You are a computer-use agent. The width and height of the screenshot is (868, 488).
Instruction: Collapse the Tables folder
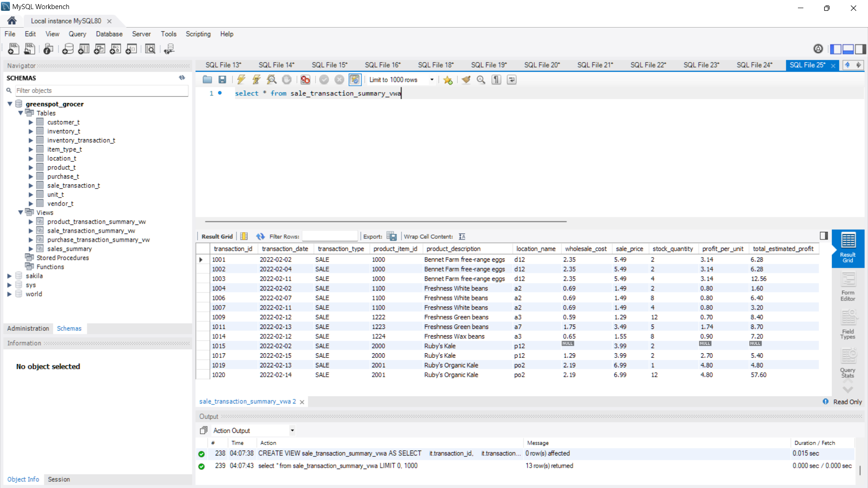20,113
